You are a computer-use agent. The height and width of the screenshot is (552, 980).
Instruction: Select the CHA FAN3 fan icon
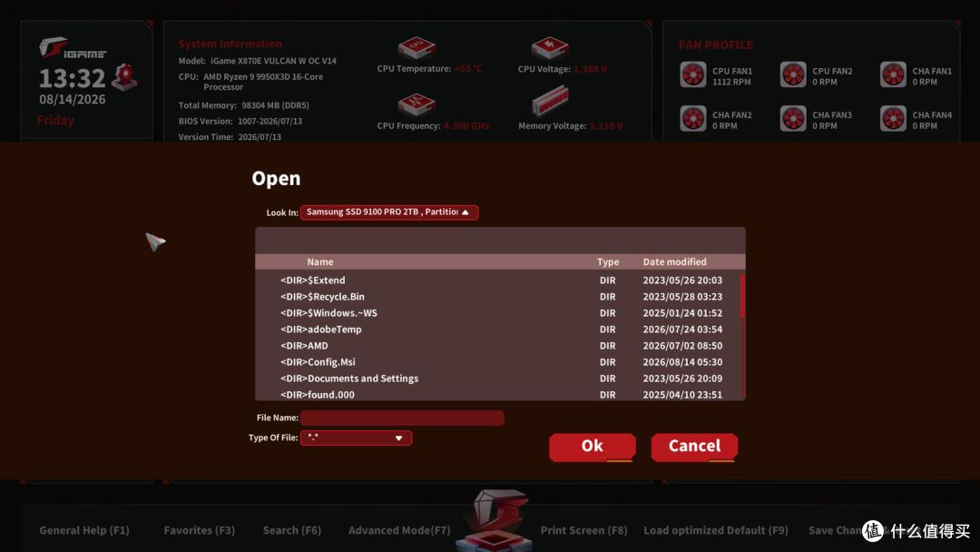coord(793,119)
